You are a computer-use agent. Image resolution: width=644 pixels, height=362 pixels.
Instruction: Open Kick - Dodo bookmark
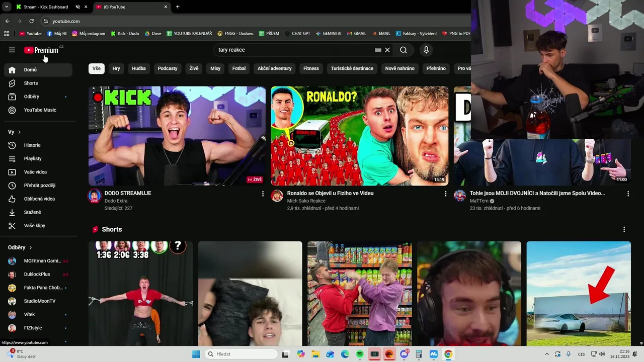click(x=125, y=34)
